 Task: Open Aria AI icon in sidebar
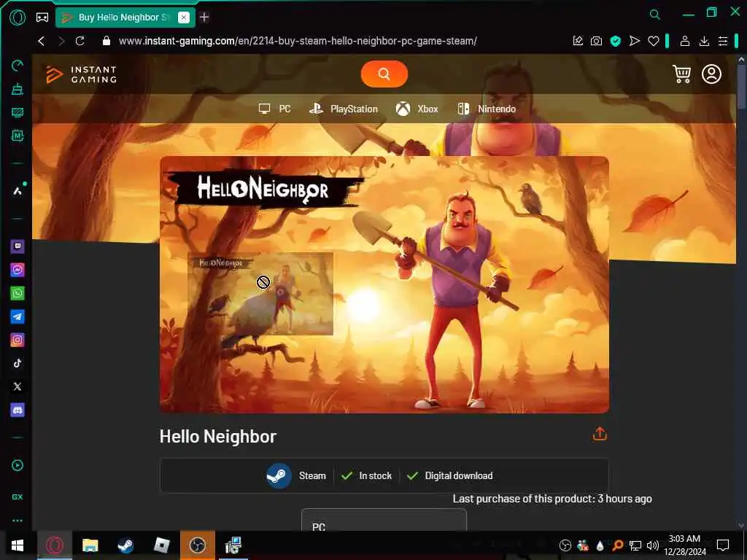click(18, 191)
